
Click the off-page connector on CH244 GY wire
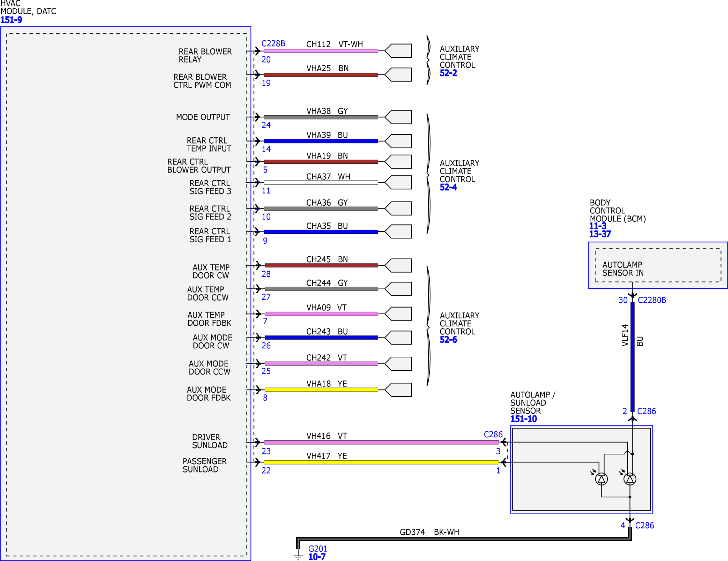coord(398,289)
